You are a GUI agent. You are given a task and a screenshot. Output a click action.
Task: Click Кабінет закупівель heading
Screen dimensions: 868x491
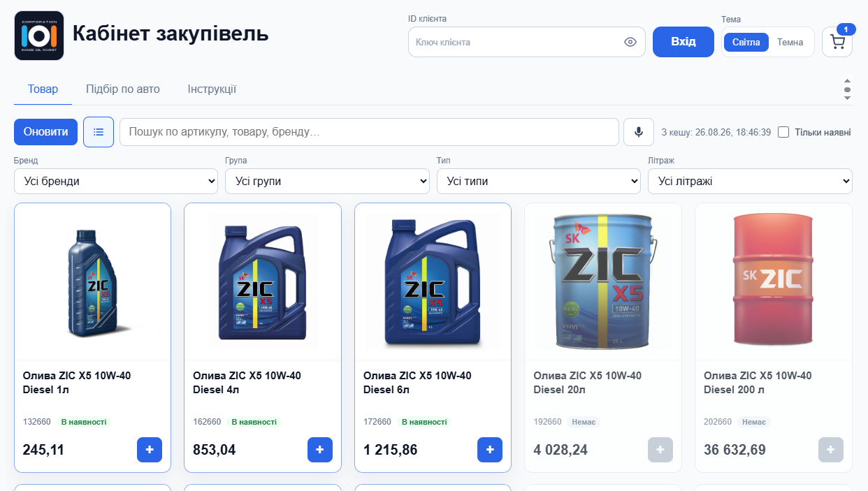[x=171, y=33]
